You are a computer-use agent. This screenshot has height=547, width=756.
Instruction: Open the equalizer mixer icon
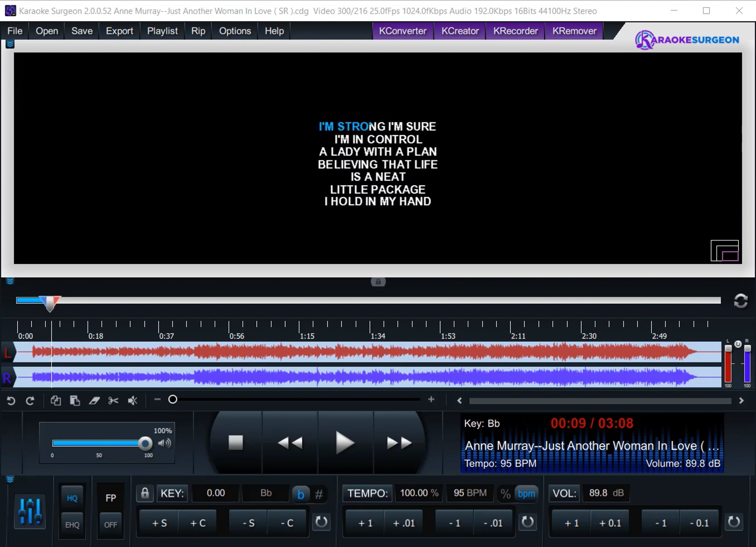[x=30, y=511]
